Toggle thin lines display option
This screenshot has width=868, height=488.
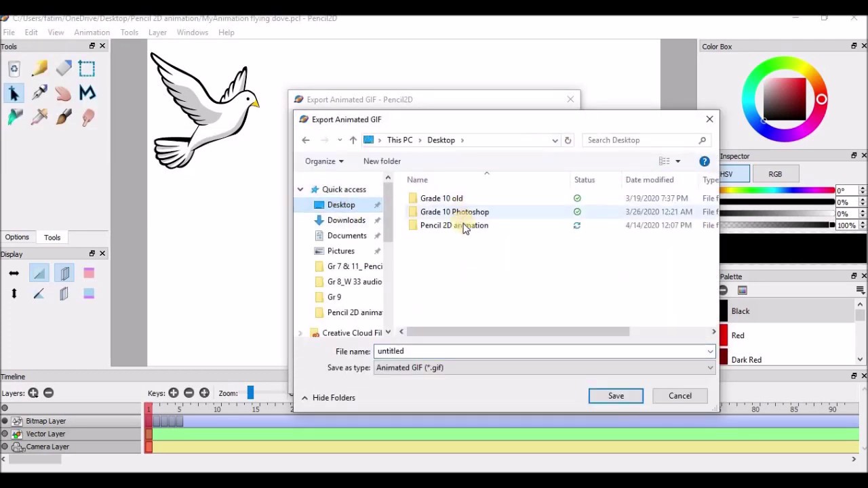tap(39, 273)
